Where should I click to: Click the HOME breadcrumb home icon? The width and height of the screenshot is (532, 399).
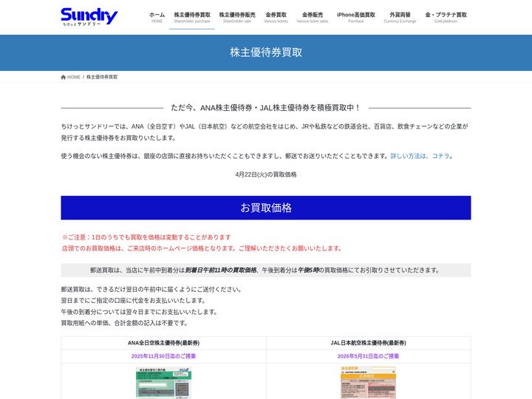(63, 77)
